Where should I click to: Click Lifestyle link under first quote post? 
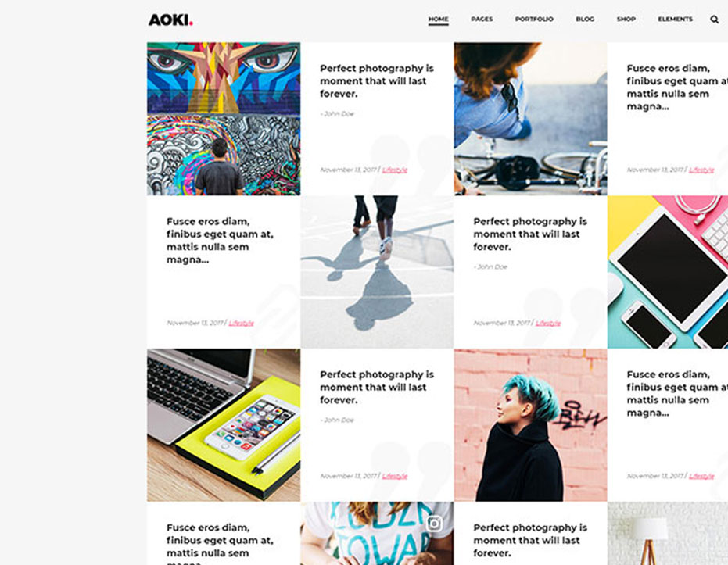point(395,170)
